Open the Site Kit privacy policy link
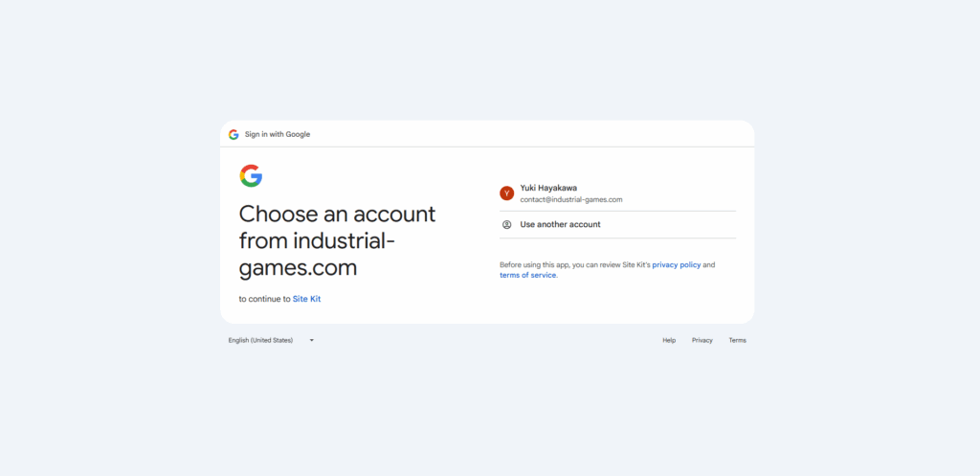This screenshot has height=476, width=980. (676, 264)
